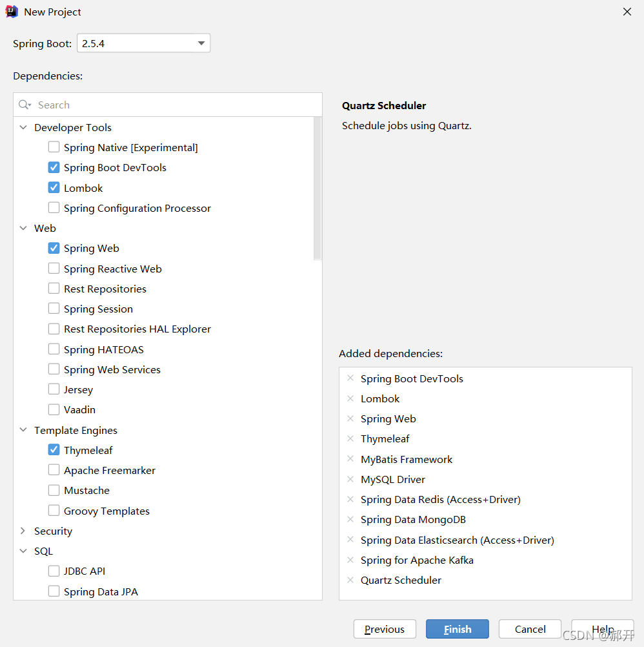Enable Spring Data JPA dependency
The width and height of the screenshot is (644, 647).
pyautogui.click(x=54, y=591)
